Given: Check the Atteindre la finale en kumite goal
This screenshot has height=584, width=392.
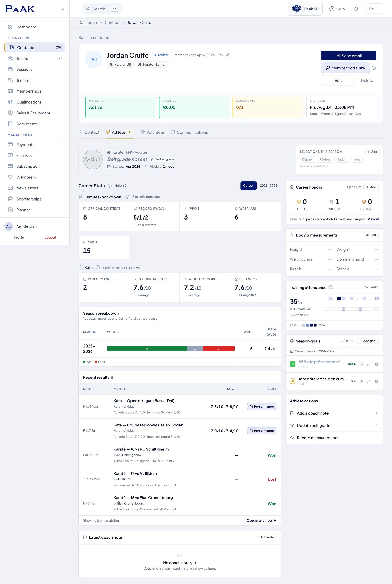Looking at the screenshot, I should (x=293, y=381).
